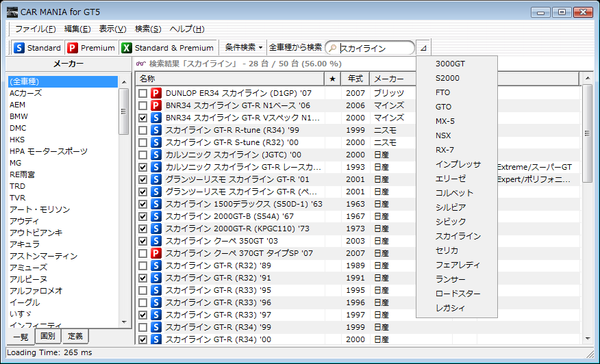Choose 3000GT from the suggestion list
This screenshot has height=364, width=600.
[x=457, y=64]
